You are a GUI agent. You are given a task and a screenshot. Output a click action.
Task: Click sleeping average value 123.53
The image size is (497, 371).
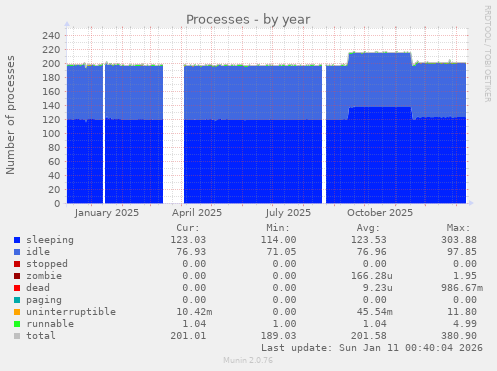368,240
